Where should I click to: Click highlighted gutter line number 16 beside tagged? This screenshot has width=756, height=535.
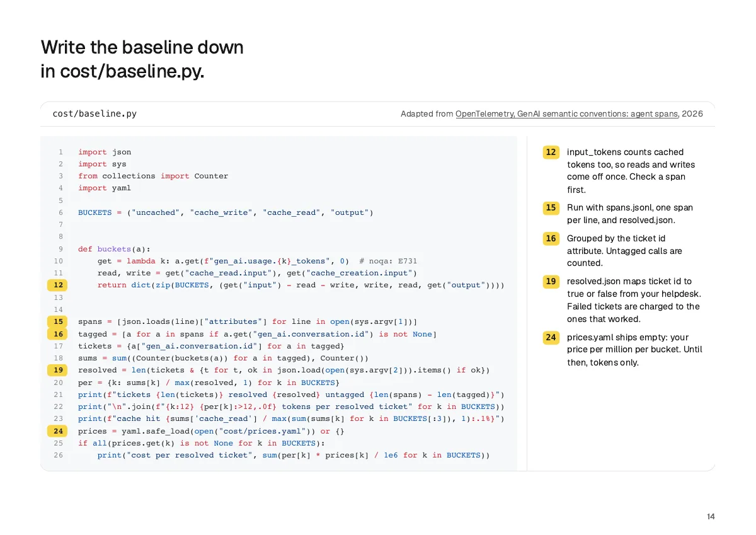[58, 334]
